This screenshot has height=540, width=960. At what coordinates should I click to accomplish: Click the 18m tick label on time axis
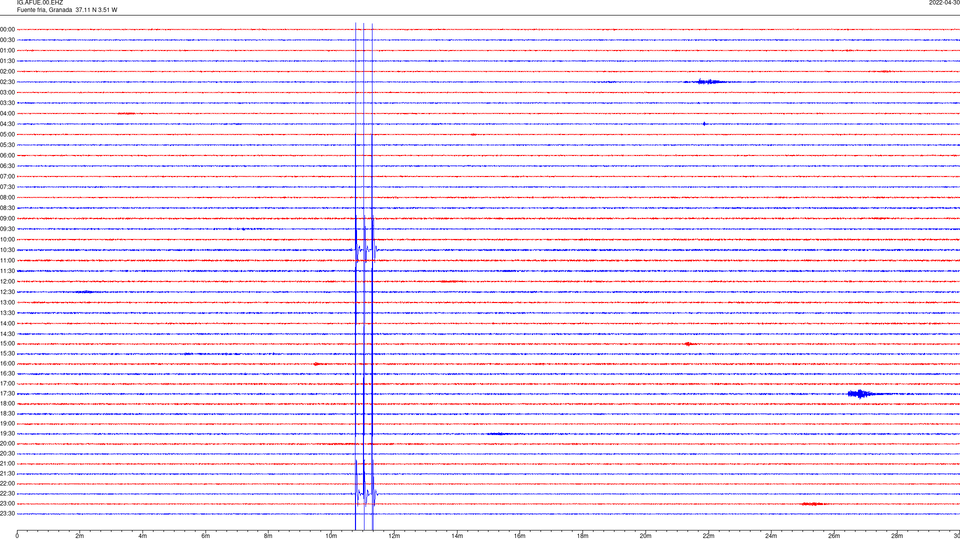[583, 536]
